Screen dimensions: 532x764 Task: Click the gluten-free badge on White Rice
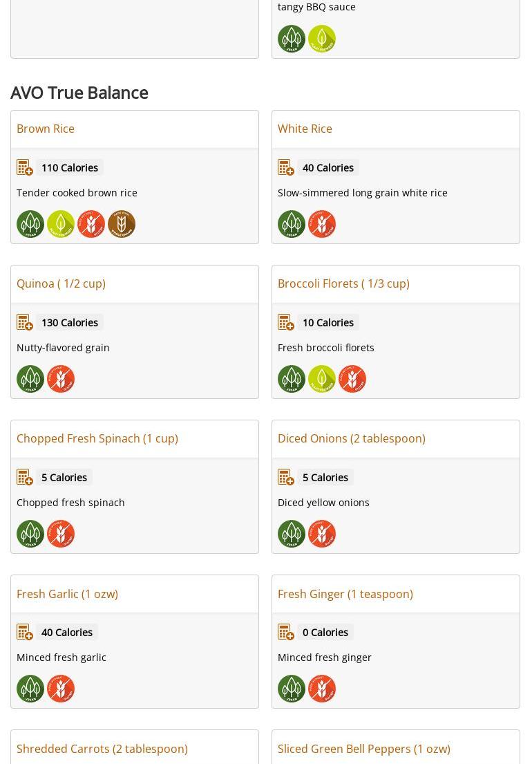tap(322, 224)
